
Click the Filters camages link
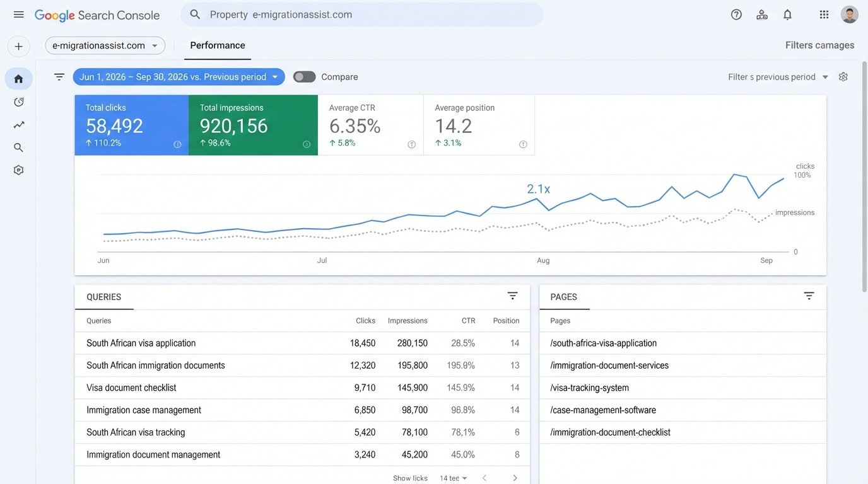819,45
